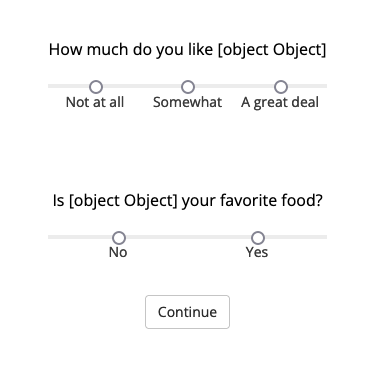Click the "A great deal" text label
The image size is (368, 365).
(x=280, y=103)
